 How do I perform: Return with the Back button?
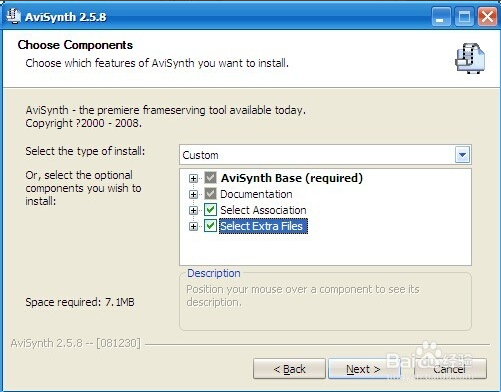[x=289, y=369]
